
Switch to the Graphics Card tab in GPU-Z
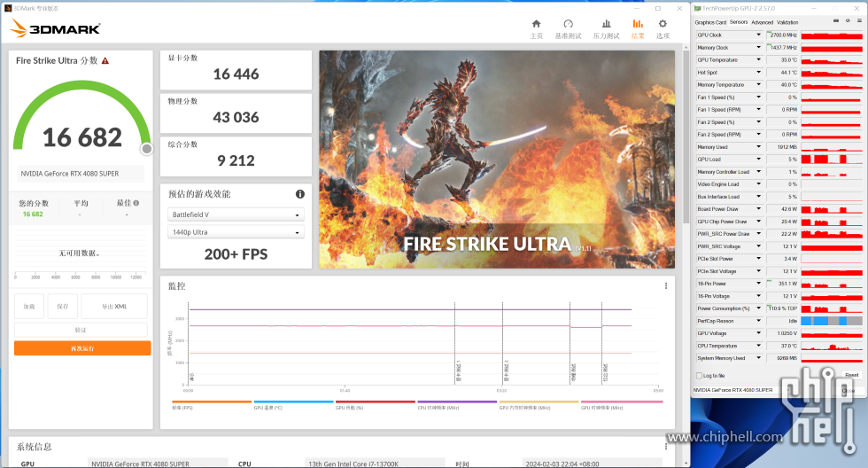(x=710, y=23)
